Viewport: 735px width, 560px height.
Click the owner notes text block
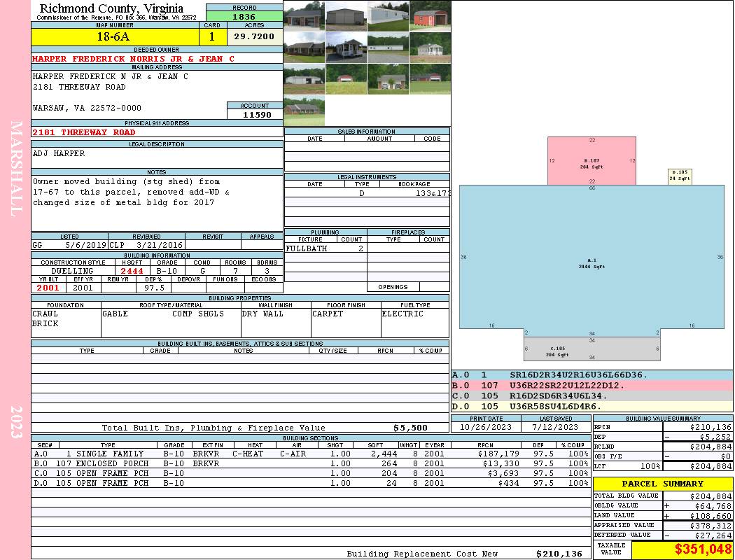coord(132,192)
